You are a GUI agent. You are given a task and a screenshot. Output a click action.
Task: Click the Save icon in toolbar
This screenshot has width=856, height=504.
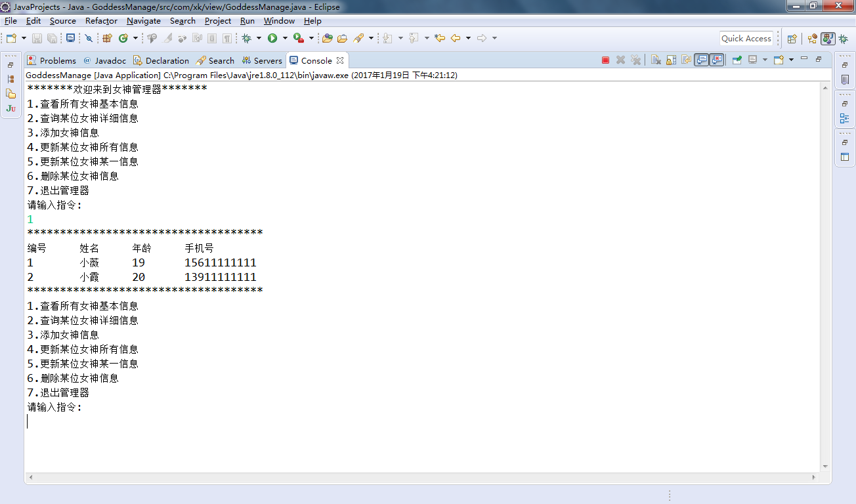click(x=37, y=38)
